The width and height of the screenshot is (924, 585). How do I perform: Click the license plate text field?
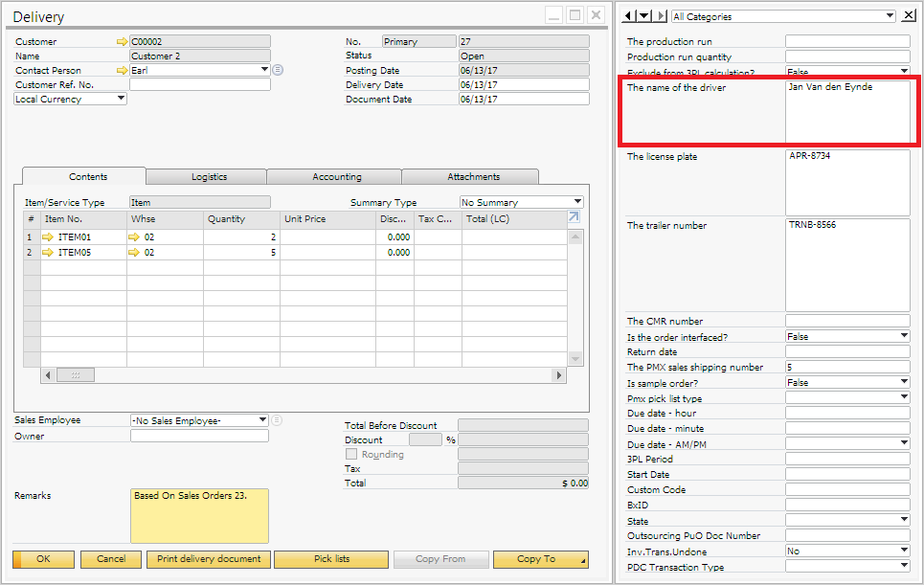[x=846, y=182]
